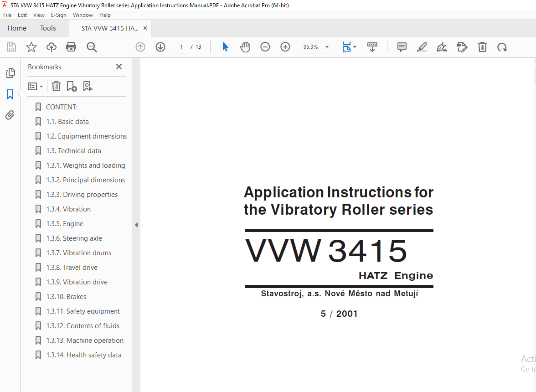The image size is (536, 392).
Task: Switch to the Tools tab
Action: click(48, 28)
